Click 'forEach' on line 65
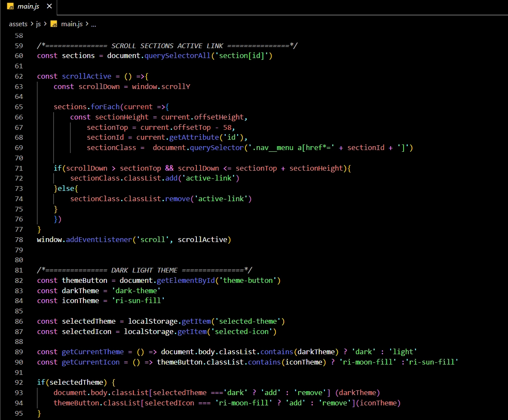The image size is (508, 420). tap(105, 107)
